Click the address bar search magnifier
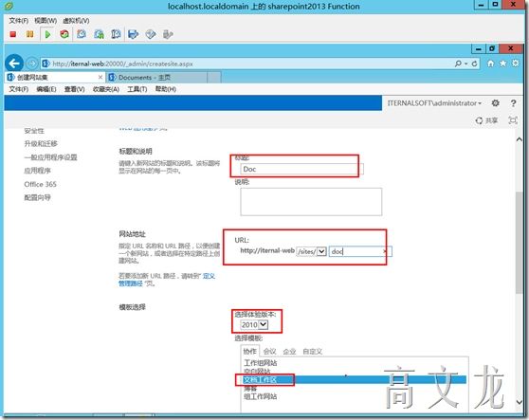The width and height of the screenshot is (529, 420). click(458, 64)
